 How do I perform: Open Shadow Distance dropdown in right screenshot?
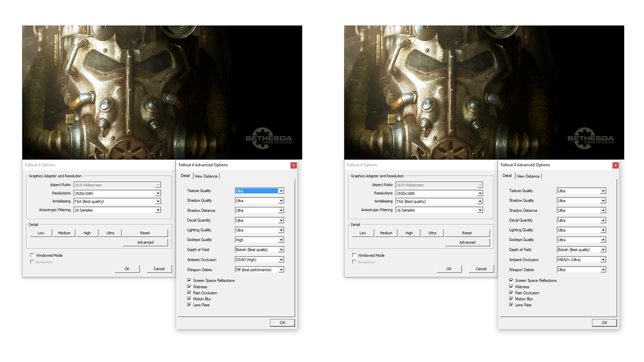[581, 210]
